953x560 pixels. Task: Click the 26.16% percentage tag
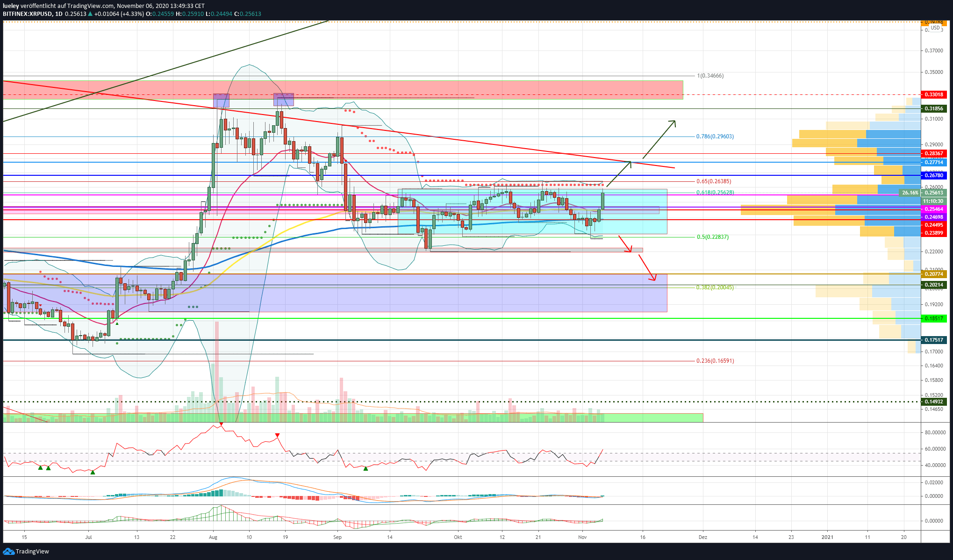[910, 193]
